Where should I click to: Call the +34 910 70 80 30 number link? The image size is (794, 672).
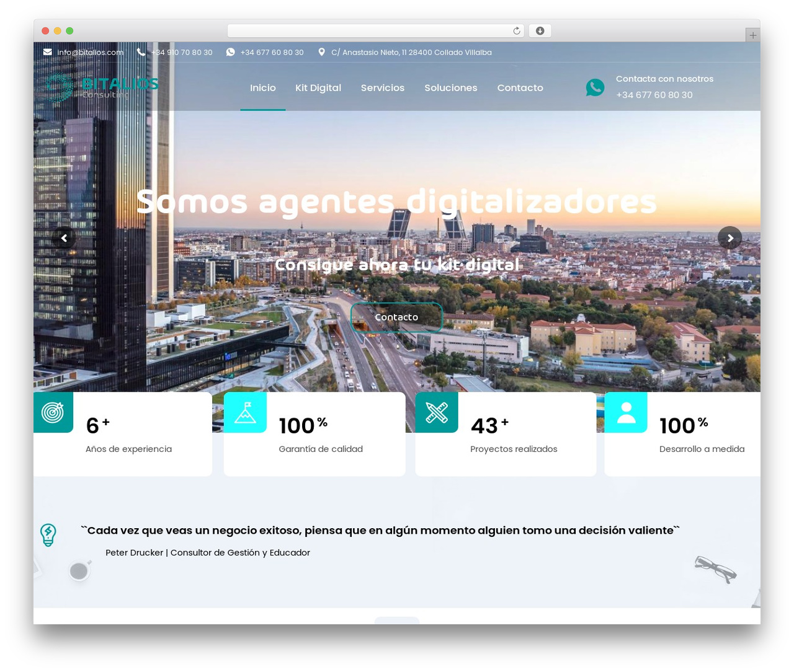pos(182,53)
